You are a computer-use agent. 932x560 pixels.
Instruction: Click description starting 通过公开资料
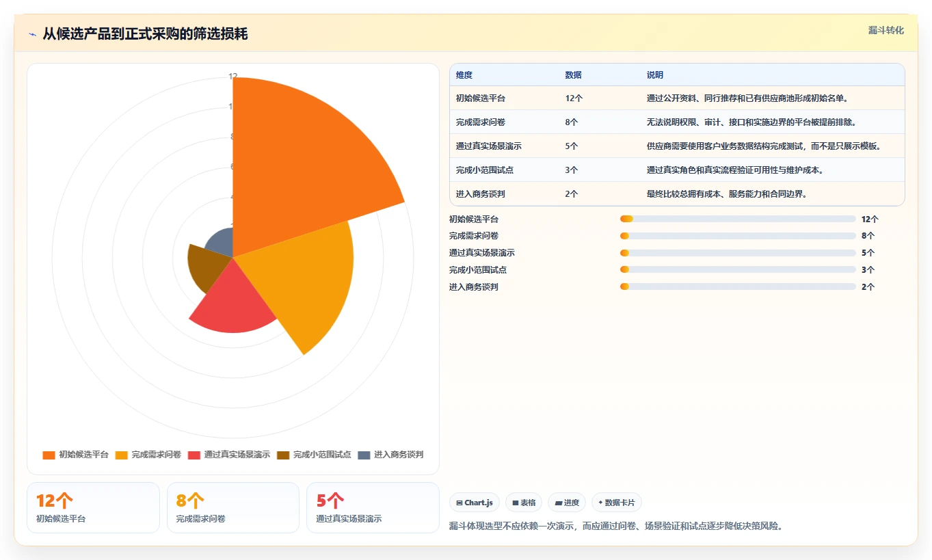[x=749, y=98]
